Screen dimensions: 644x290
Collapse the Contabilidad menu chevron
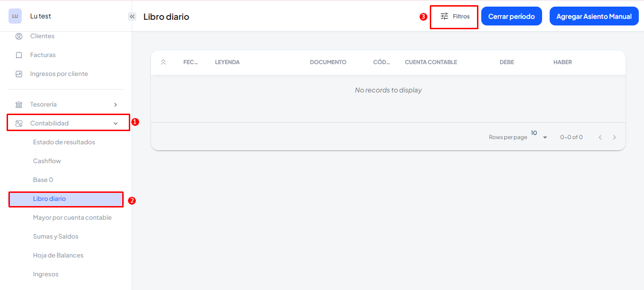[116, 124]
